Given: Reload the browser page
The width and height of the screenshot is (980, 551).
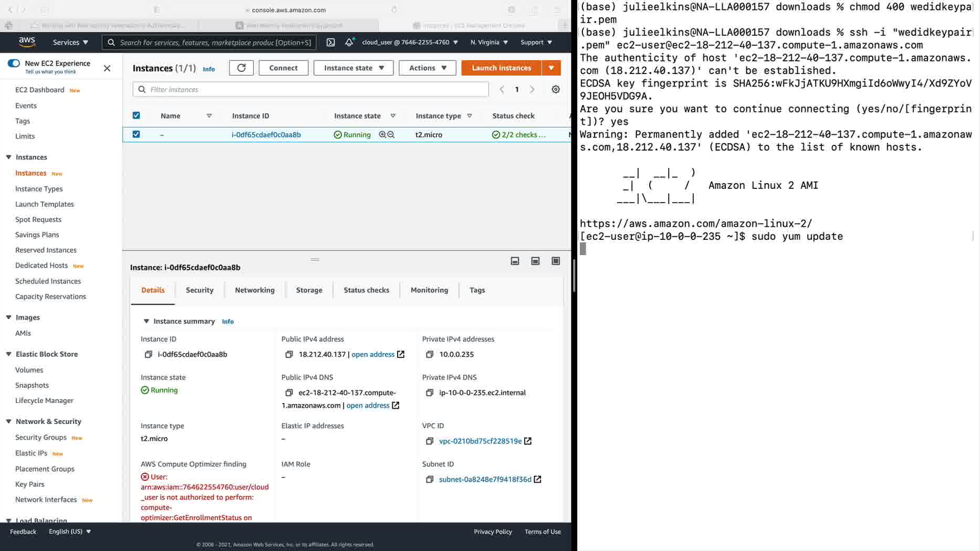Looking at the screenshot, I should click(394, 9).
